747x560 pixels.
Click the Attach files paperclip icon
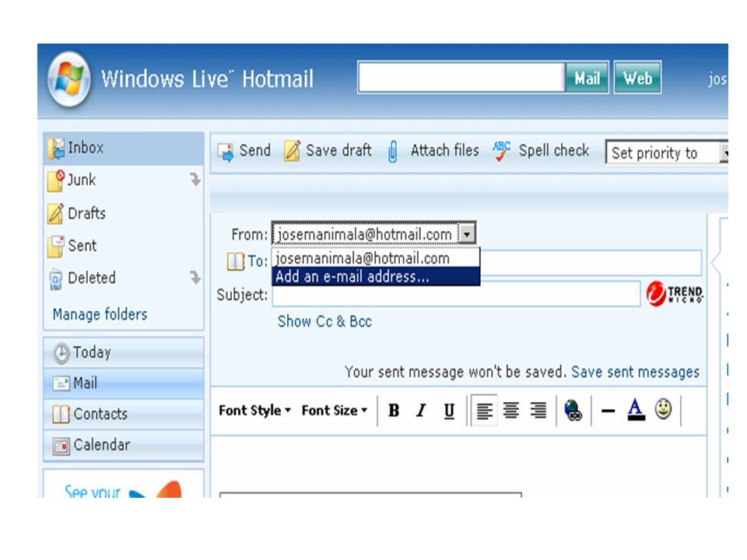coord(392,152)
